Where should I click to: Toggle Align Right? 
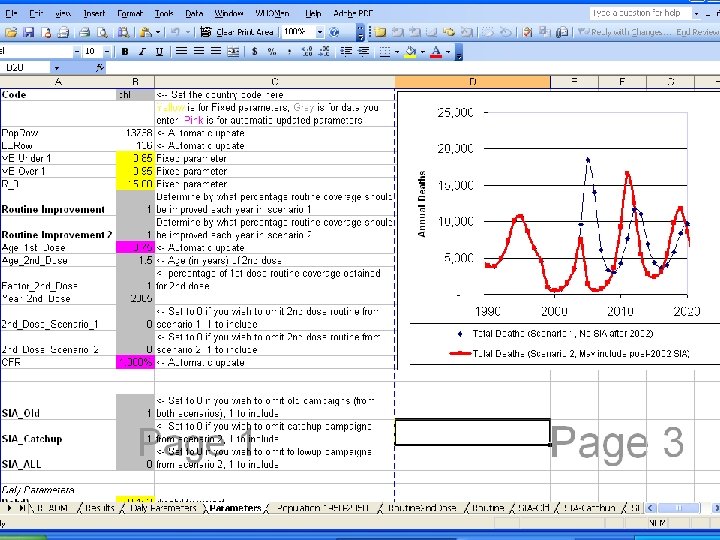pyautogui.click(x=216, y=51)
